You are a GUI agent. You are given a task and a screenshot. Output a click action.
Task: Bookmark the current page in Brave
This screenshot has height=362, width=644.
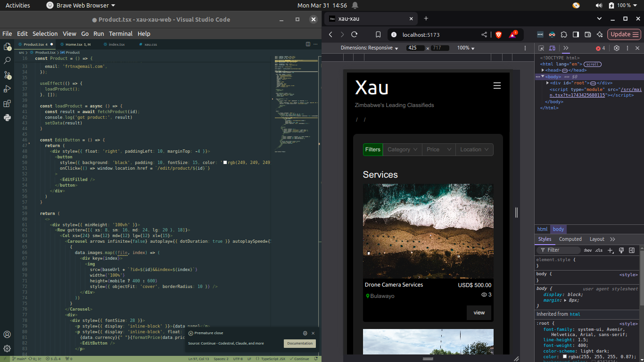click(x=378, y=34)
